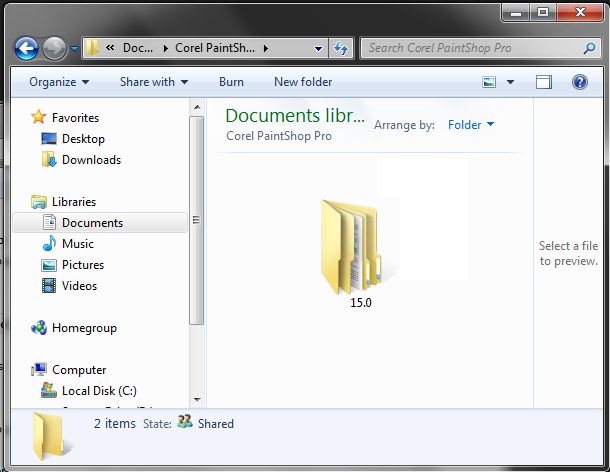610x472 pixels.
Task: Click the Change your view icon
Action: pos(489,82)
